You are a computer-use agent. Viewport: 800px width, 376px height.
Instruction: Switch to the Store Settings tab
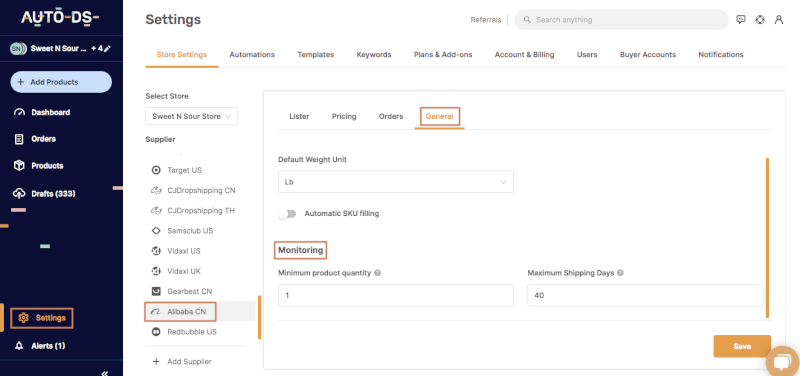coord(182,55)
